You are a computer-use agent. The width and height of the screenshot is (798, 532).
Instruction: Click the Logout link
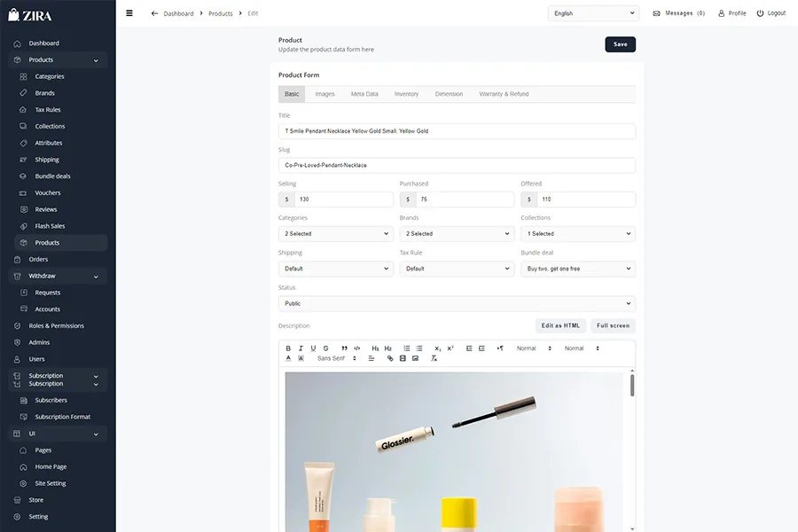(771, 13)
